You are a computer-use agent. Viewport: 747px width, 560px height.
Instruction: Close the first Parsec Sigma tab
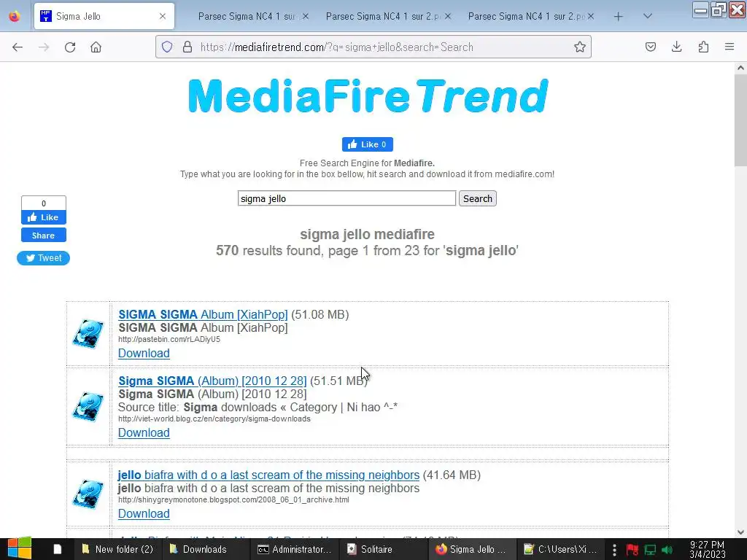coord(306,16)
